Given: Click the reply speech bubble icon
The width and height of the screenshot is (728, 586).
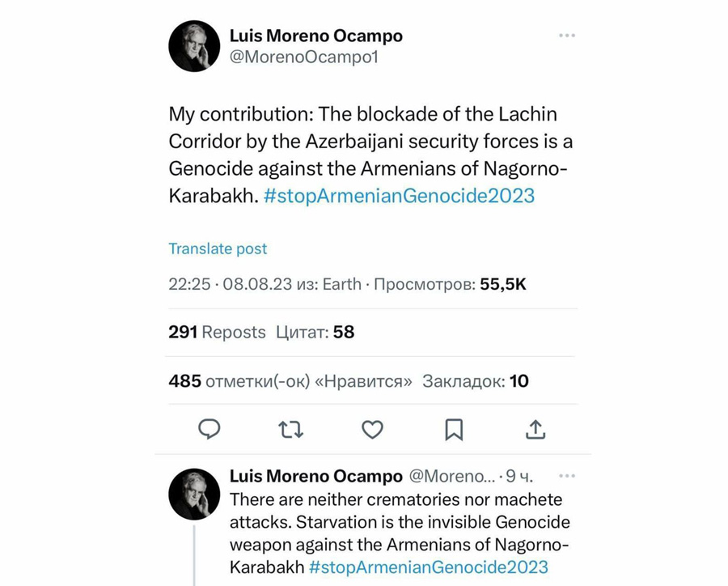Looking at the screenshot, I should [210, 429].
